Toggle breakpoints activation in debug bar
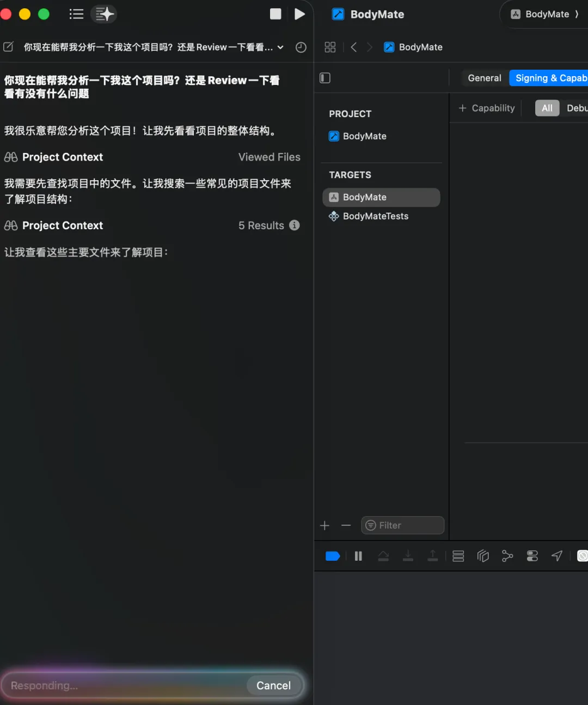588x705 pixels. [x=333, y=556]
